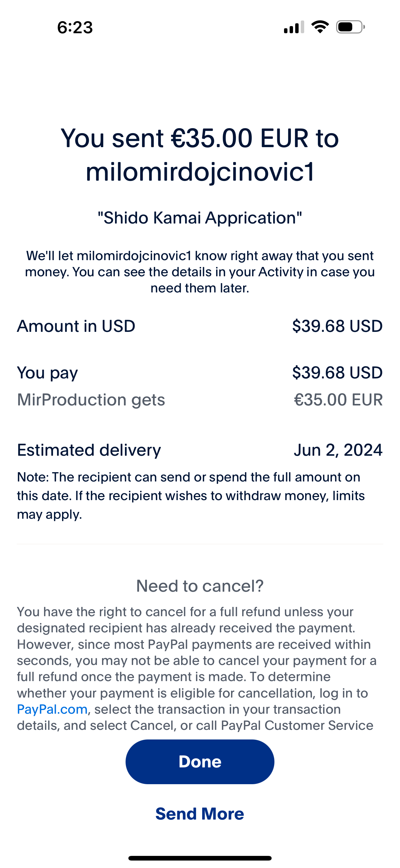
Task: Tap the Send More link
Action: tap(200, 814)
